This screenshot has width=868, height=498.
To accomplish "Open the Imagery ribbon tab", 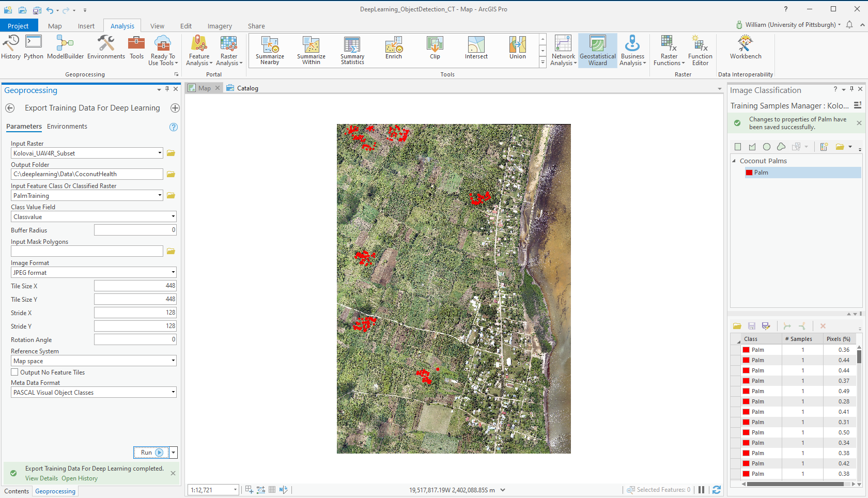I will [x=220, y=26].
